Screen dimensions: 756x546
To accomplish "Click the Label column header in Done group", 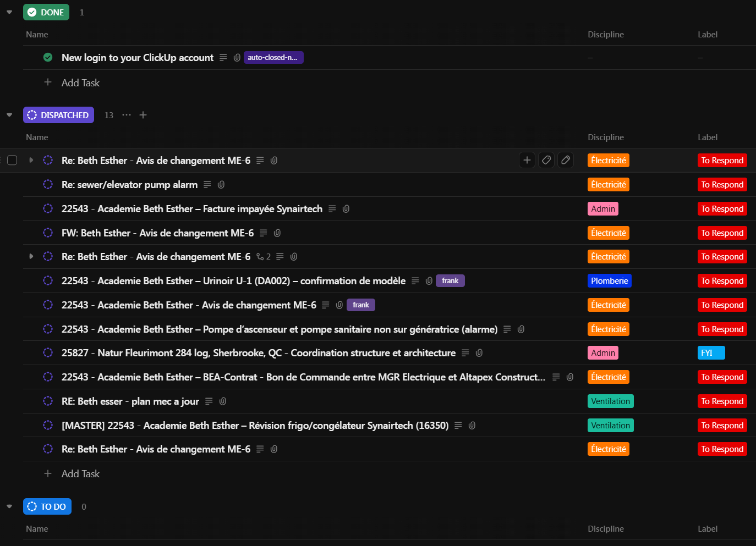I will (707, 35).
